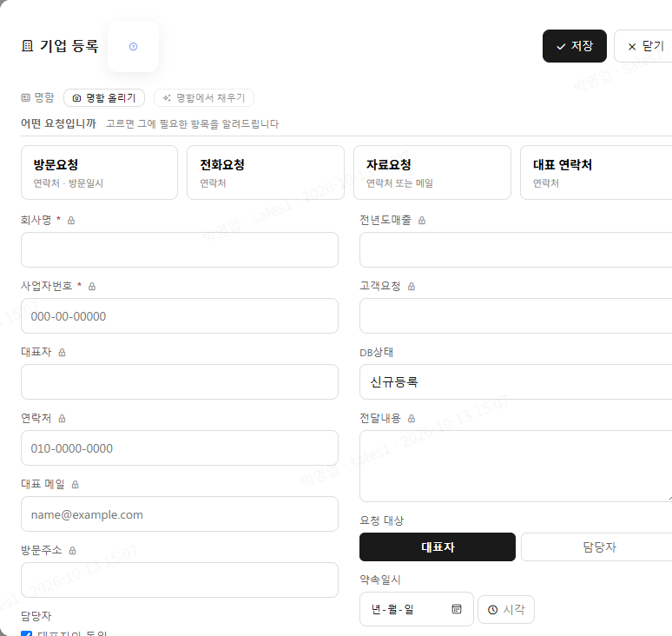The image size is (672, 636).
Task: Focus the 연락처 field with 010-0000-0000 placeholder
Action: coord(180,448)
